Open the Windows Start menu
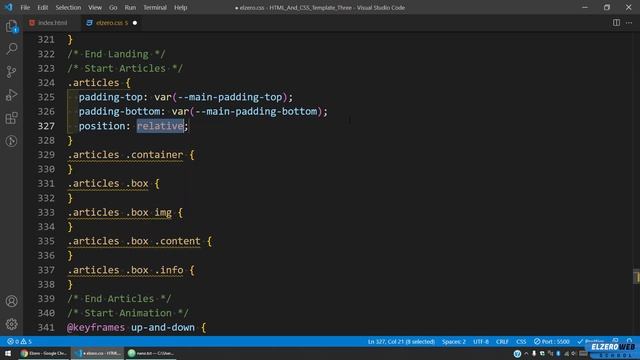Image resolution: width=640 pixels, height=360 pixels. point(8,353)
